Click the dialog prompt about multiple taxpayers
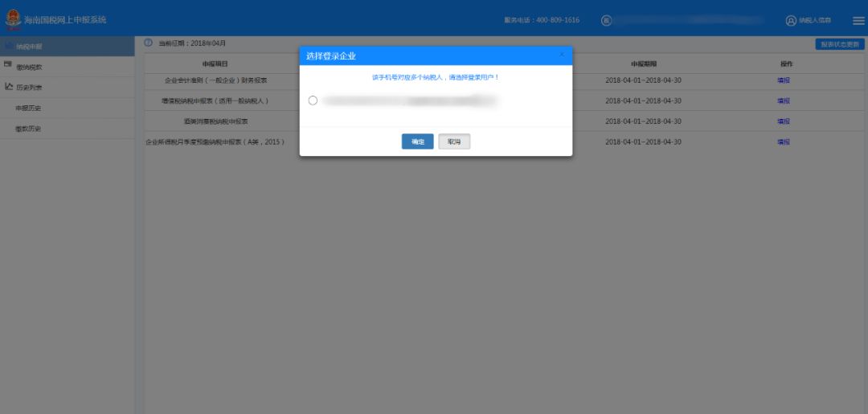The height and width of the screenshot is (414, 868). [x=436, y=77]
